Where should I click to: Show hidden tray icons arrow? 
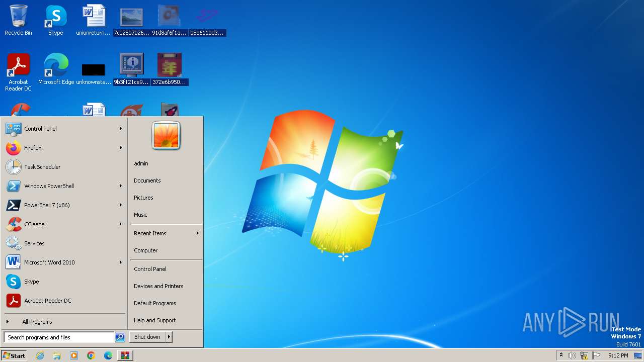pos(561,355)
